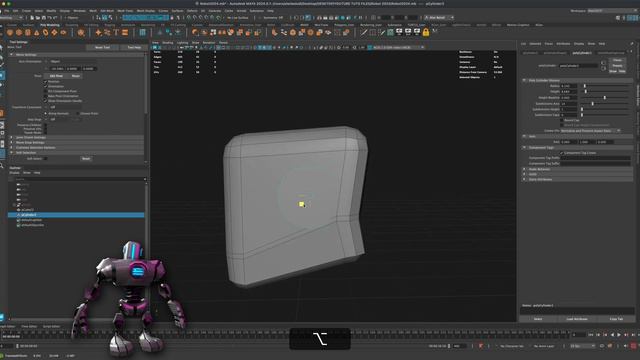Screen dimensions: 640x360
Task: Adjust the Radius slider
Action: pos(585,86)
